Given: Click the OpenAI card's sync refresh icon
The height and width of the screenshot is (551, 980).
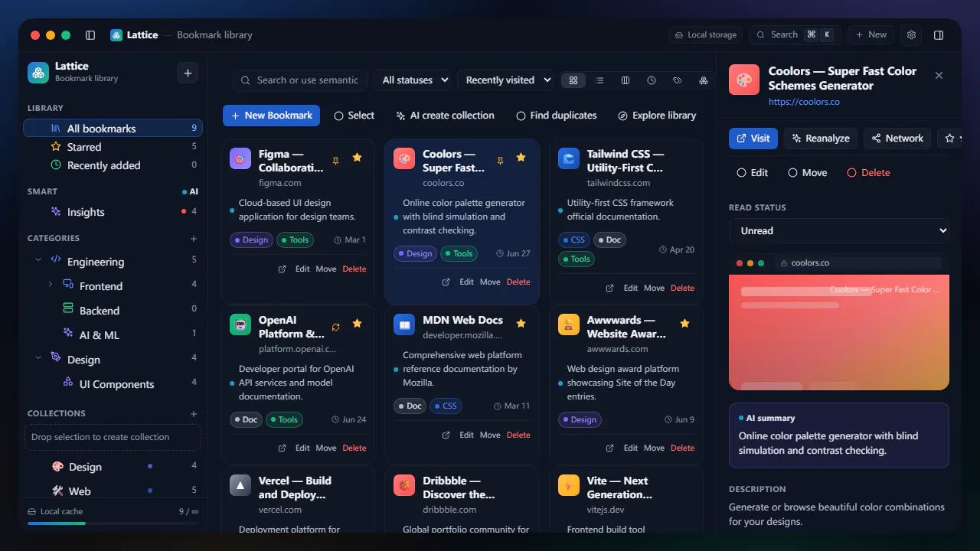Looking at the screenshot, I should point(335,327).
